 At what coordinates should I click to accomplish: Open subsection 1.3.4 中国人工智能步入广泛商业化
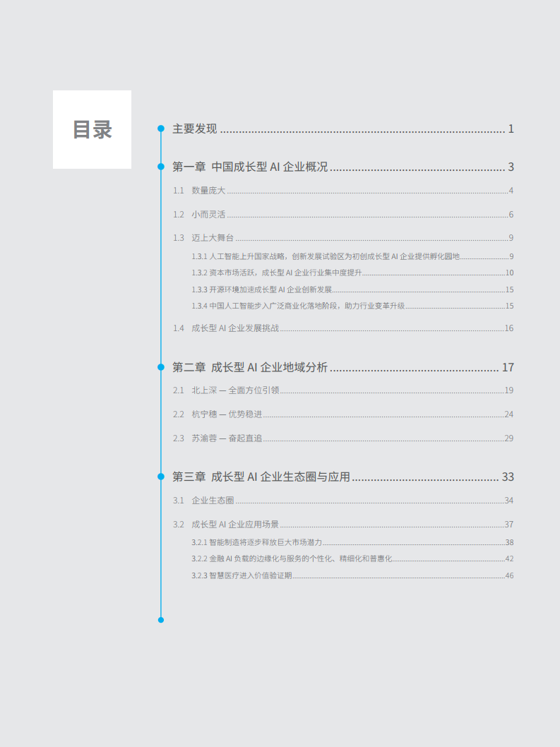point(297,306)
